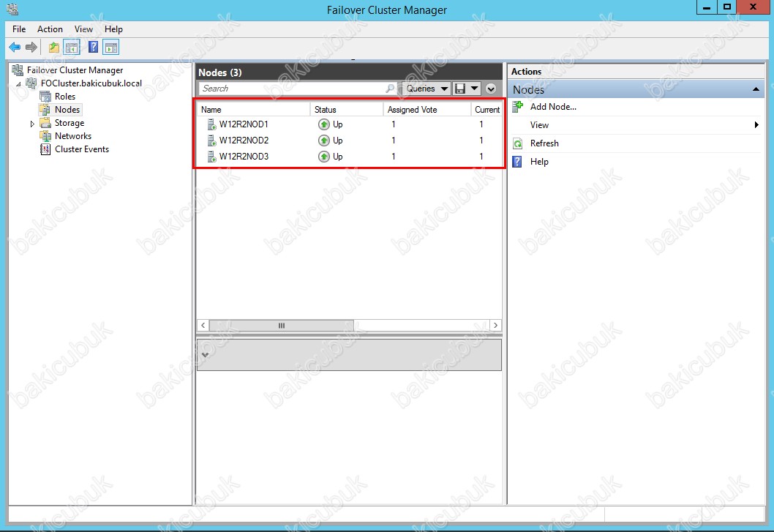Click the horizontal scrollbar thumb in node list
This screenshot has height=532, width=774.
[x=282, y=326]
